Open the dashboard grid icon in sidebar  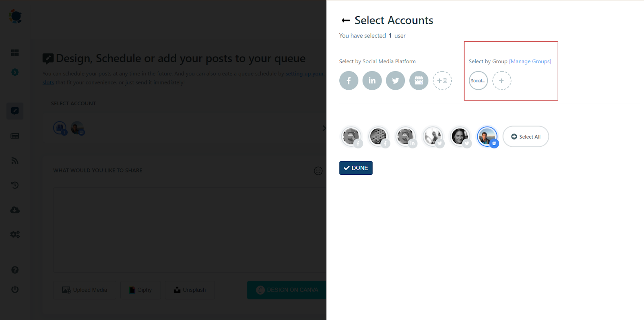15,53
